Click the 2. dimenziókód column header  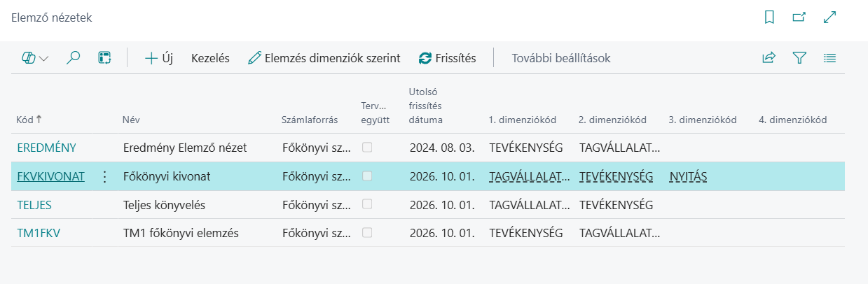click(612, 120)
